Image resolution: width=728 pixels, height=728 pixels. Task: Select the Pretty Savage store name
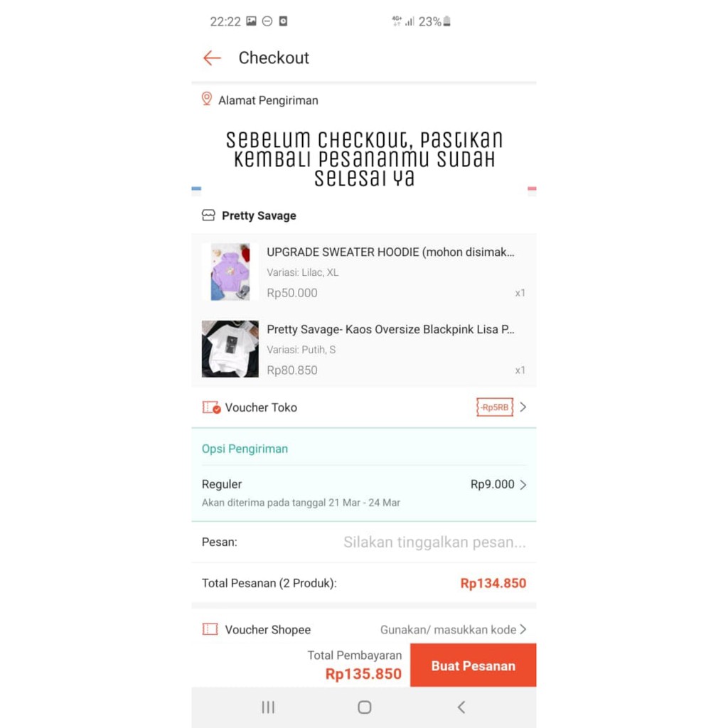click(259, 216)
